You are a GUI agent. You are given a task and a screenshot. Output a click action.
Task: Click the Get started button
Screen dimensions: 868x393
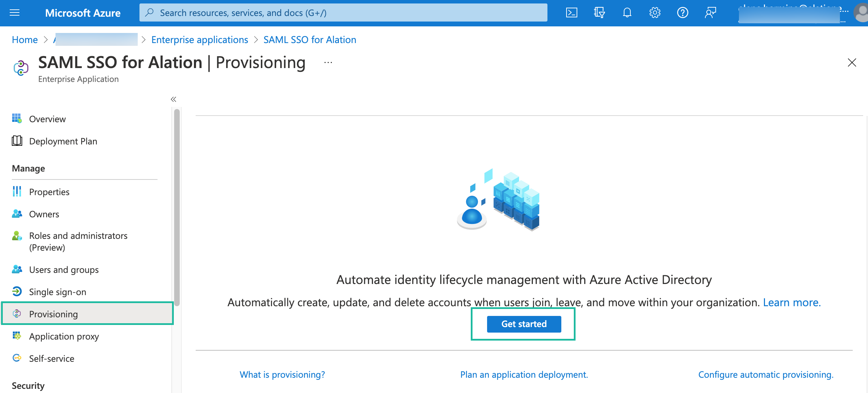pyautogui.click(x=524, y=324)
